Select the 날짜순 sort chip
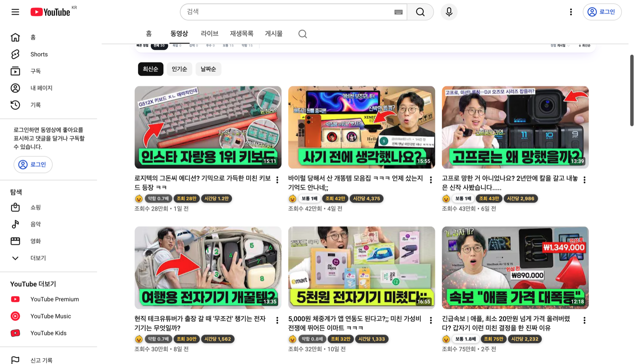635x364 pixels. (x=208, y=69)
